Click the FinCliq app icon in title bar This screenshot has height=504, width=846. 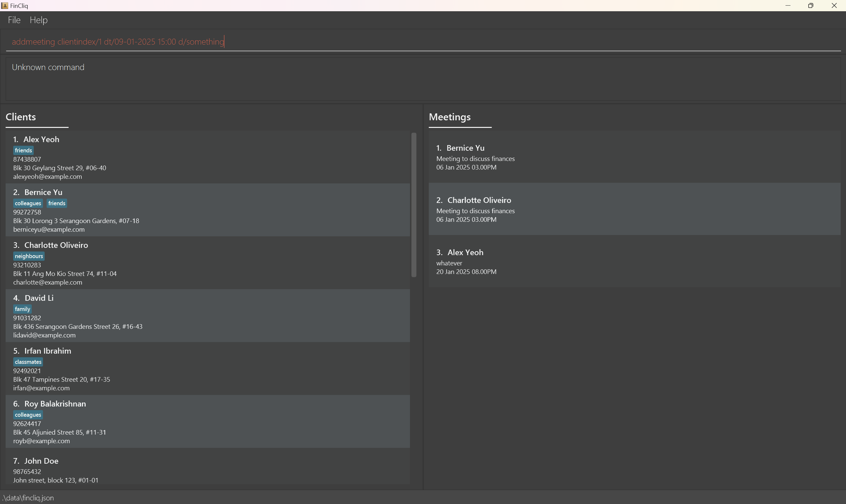tap(5, 5)
